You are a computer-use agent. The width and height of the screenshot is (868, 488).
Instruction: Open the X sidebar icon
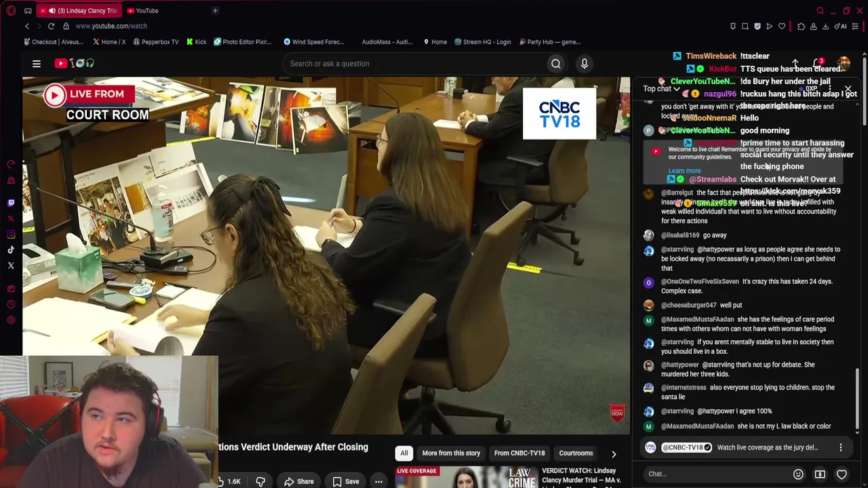pyautogui.click(x=11, y=266)
